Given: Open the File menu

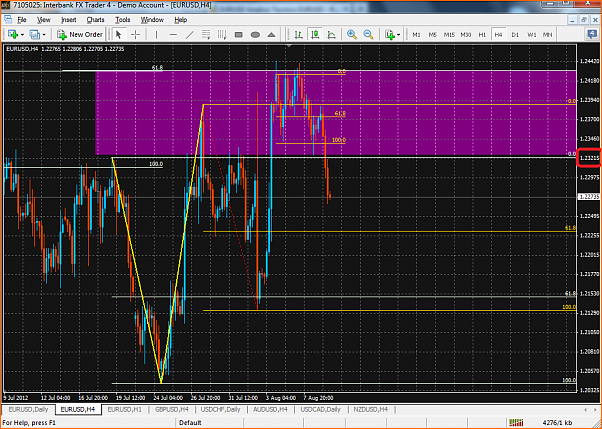Looking at the screenshot, I should [22, 20].
